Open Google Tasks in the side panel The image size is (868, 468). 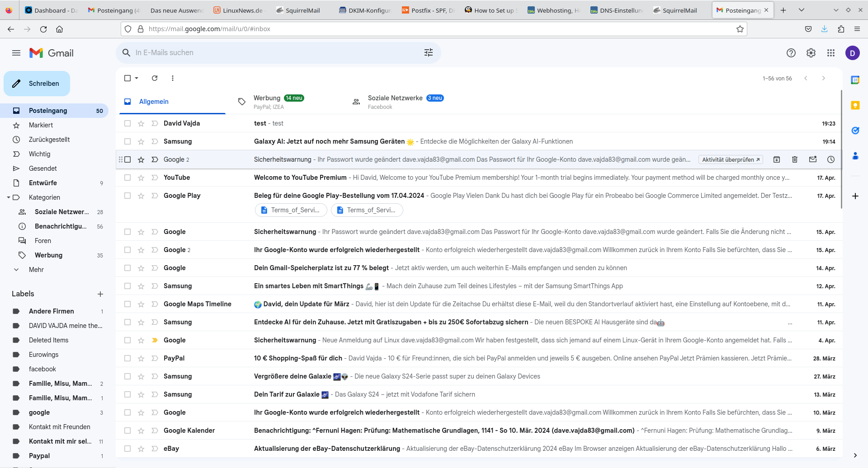856,131
